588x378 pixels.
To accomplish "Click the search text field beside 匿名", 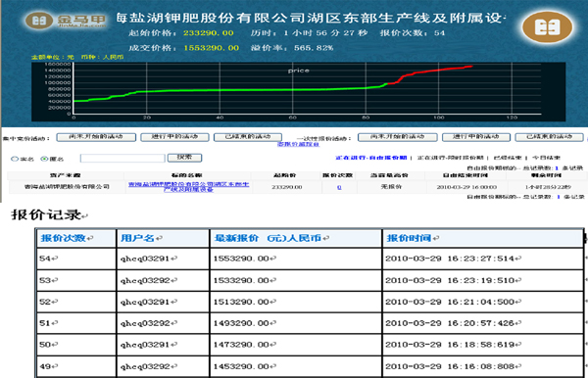I will click(x=122, y=158).
